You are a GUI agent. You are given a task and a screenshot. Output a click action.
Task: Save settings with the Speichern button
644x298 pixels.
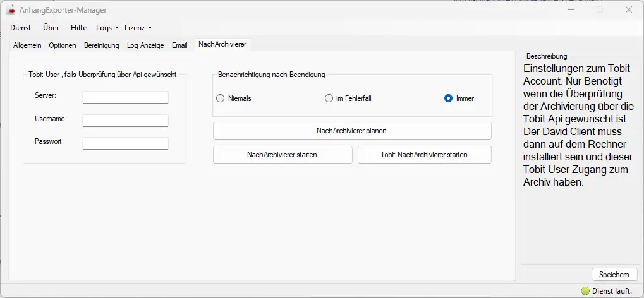614,275
